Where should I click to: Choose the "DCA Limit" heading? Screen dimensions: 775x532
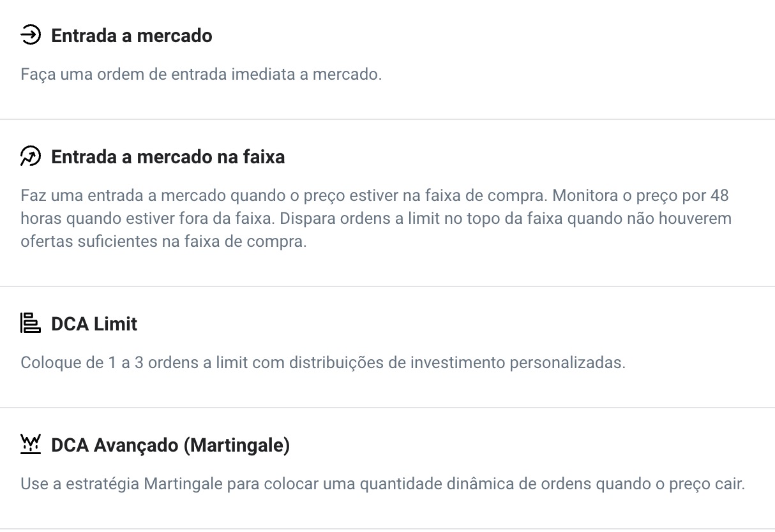pos(94,324)
